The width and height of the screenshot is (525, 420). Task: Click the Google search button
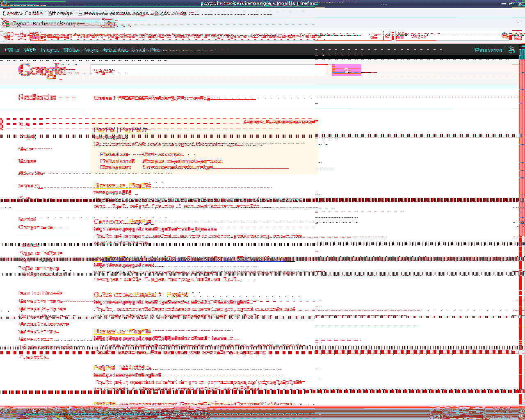(x=347, y=71)
